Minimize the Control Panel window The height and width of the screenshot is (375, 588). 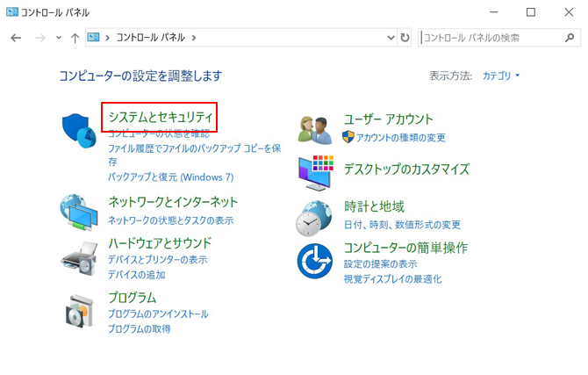pyautogui.click(x=494, y=12)
